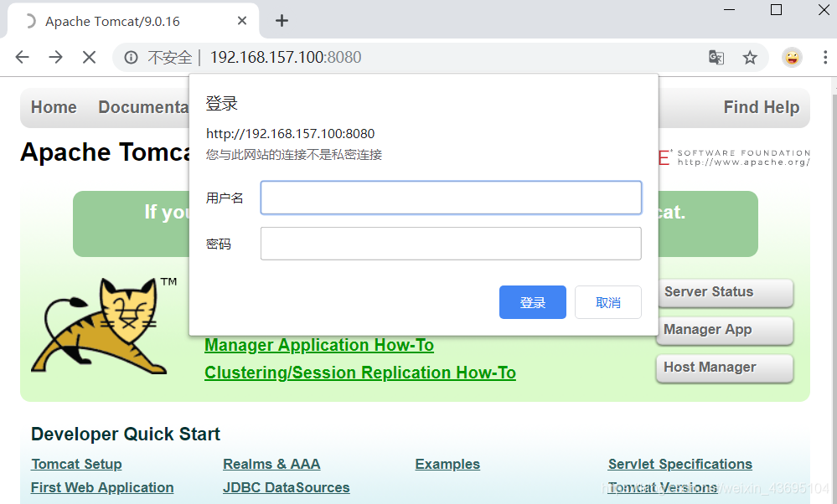
Task: Close the Apache Tomcat/9.0.16 tab
Action: pyautogui.click(x=242, y=21)
